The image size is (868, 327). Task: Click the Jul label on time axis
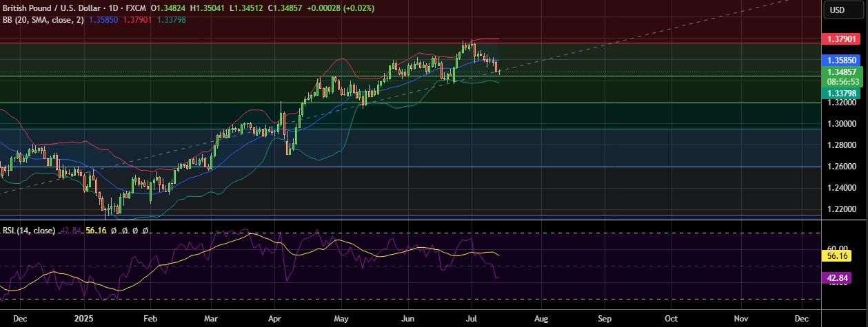coord(472,319)
